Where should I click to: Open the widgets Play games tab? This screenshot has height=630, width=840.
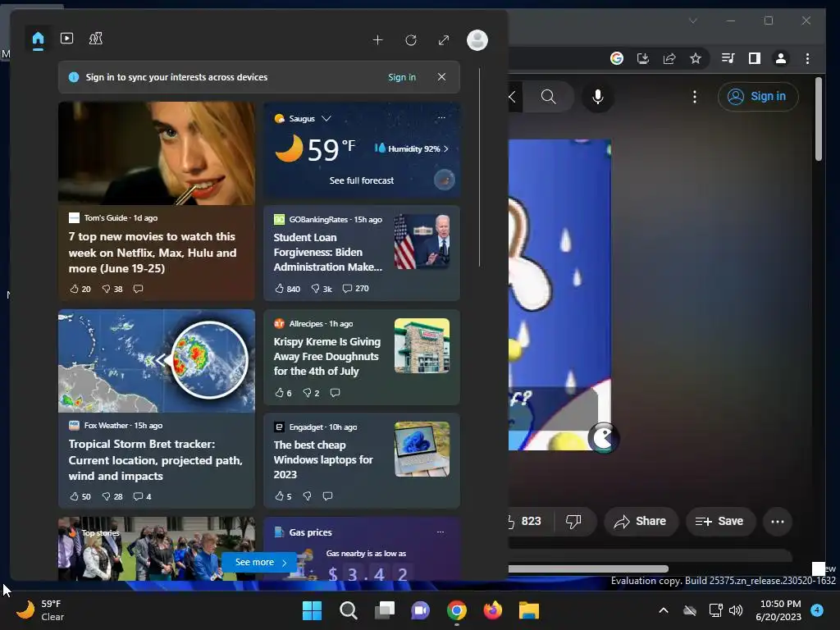96,39
